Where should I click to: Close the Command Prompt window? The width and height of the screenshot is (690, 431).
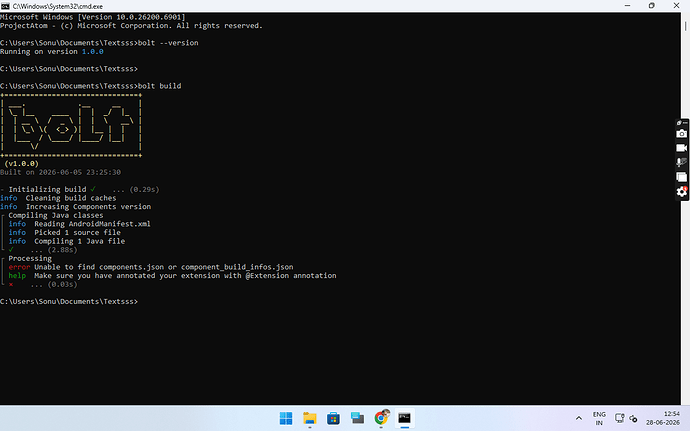(x=676, y=6)
